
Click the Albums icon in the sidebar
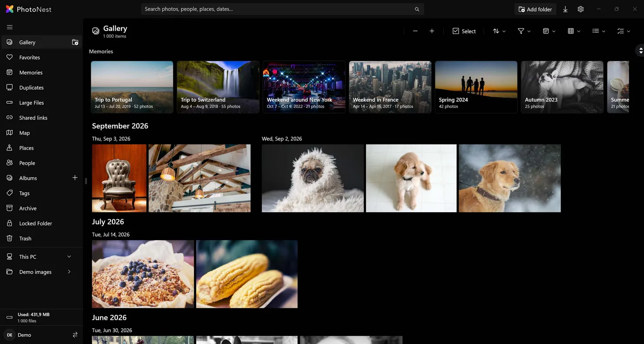point(10,178)
